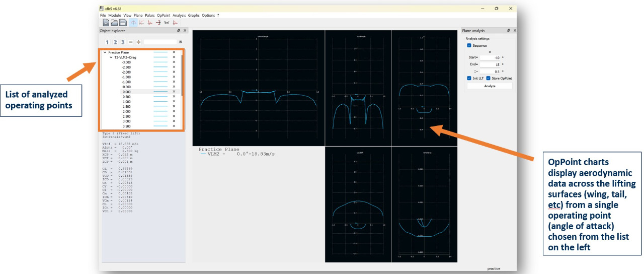Click the Save Project floppy disk icon
644x274 pixels.
point(123,23)
